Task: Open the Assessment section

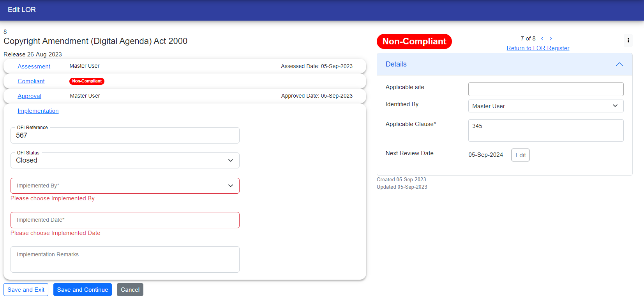Action: pos(34,67)
